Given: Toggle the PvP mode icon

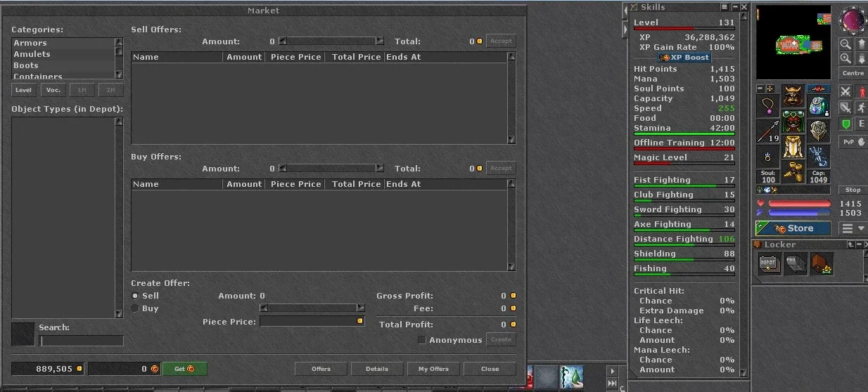Looking at the screenshot, I should 853,142.
